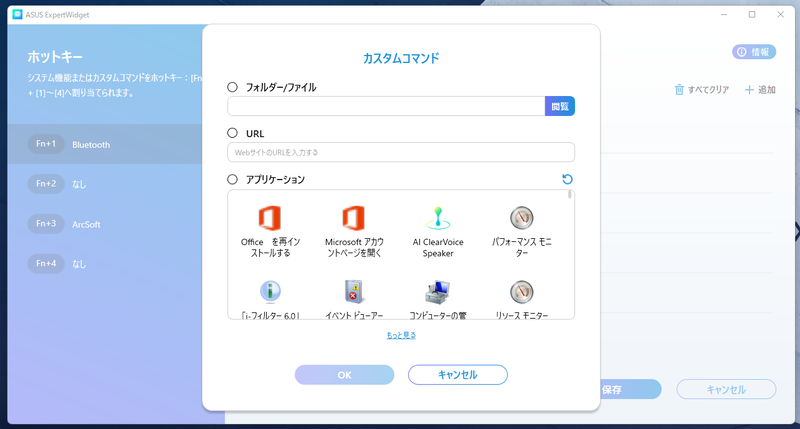Select the Fn+4 なし hotkey row

point(106,263)
